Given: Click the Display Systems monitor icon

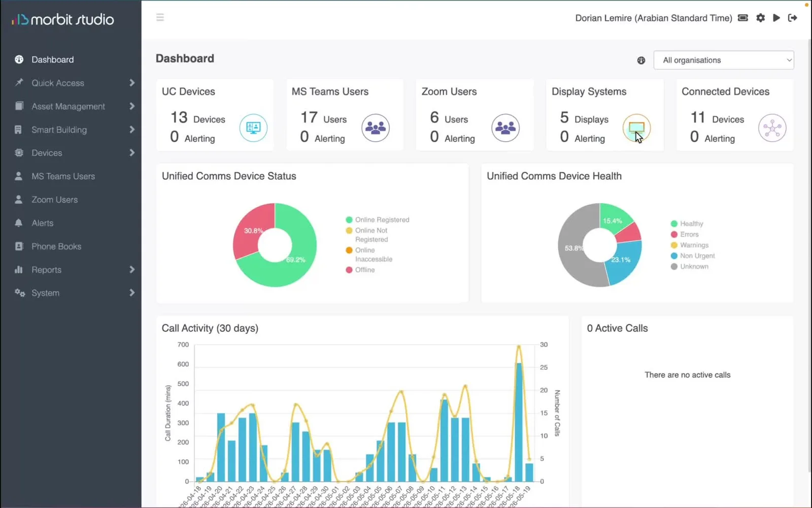Looking at the screenshot, I should [x=636, y=128].
